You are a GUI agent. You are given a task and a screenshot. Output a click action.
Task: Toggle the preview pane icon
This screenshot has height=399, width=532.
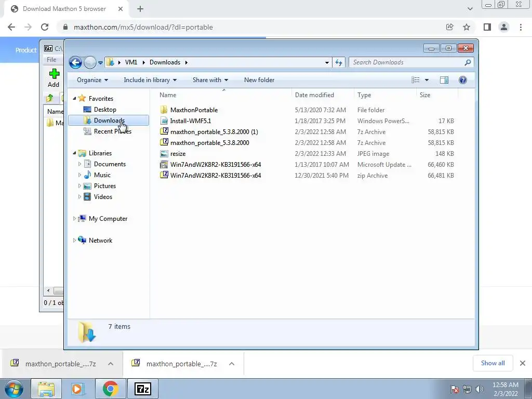tap(444, 80)
